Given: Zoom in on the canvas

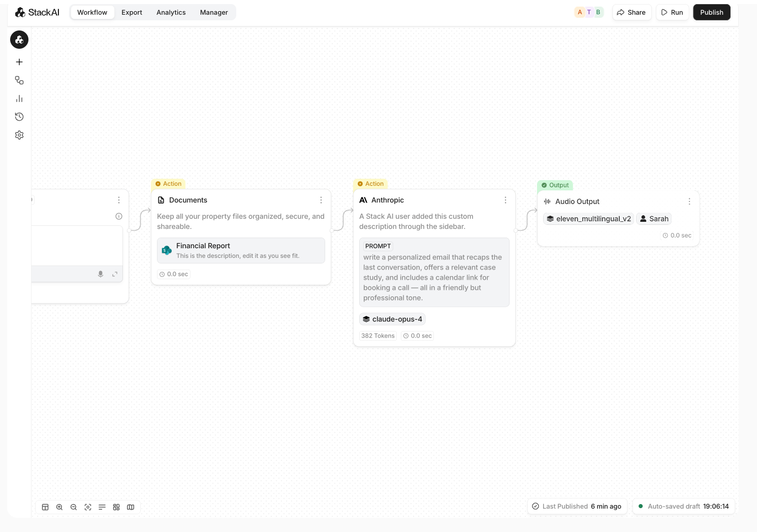Looking at the screenshot, I should (59, 507).
